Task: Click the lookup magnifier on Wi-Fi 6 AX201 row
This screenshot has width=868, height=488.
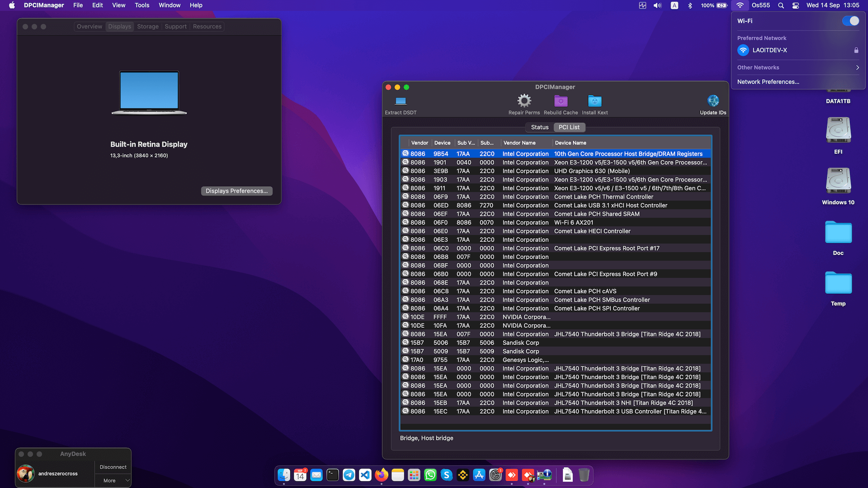Action: pos(406,222)
